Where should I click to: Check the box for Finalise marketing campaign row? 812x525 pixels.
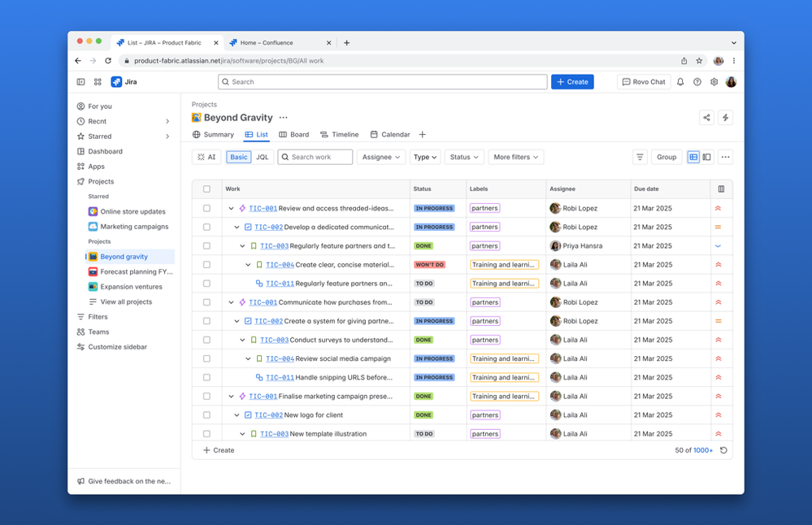point(206,396)
